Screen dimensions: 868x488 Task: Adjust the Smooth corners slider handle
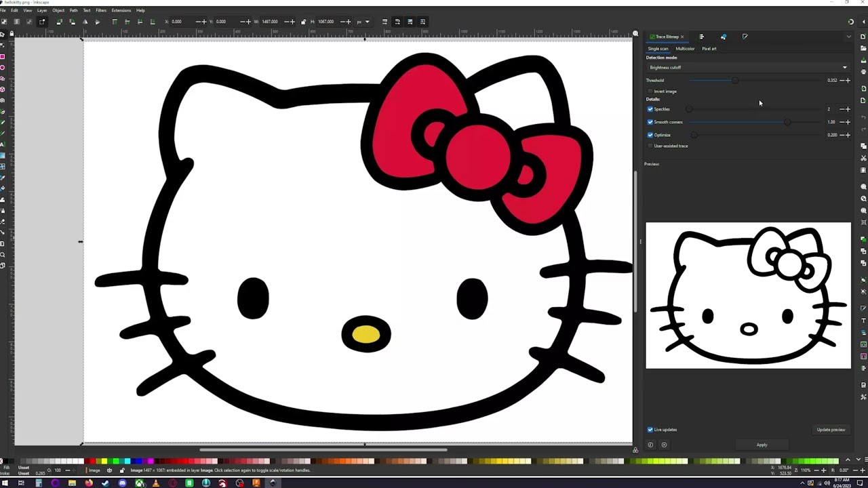(787, 122)
